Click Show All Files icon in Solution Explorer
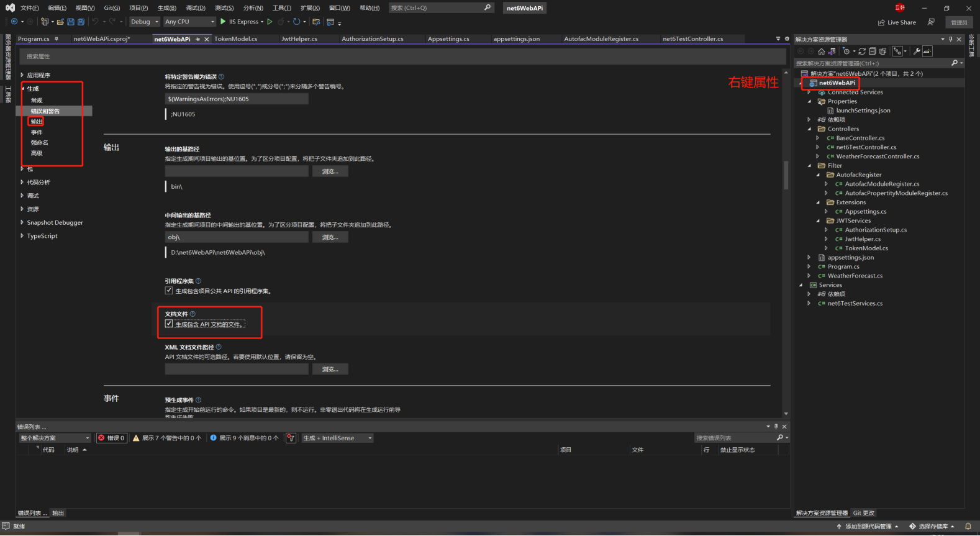This screenshot has height=536, width=980. pos(882,52)
